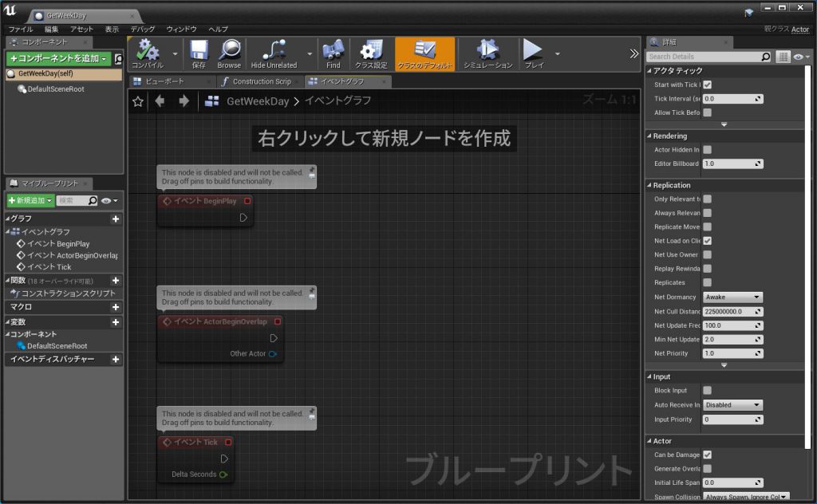This screenshot has width=817, height=504.
Task: Enable Replicates checkbox
Action: coord(707,283)
